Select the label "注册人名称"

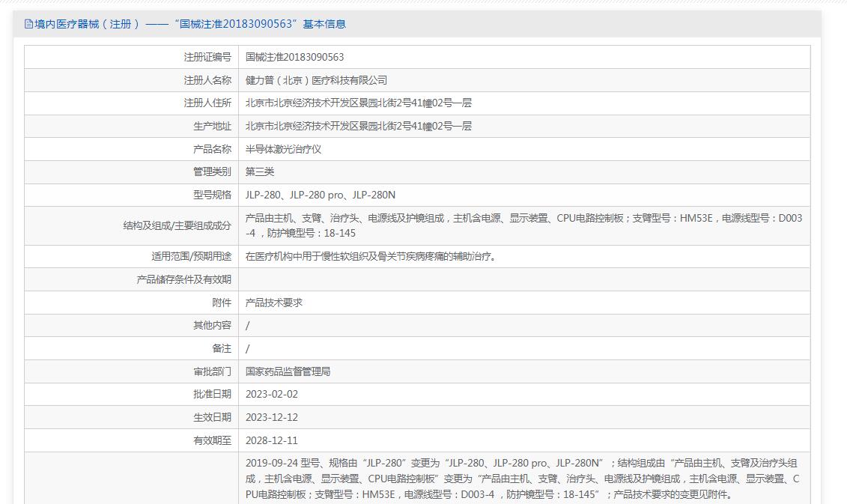click(x=207, y=80)
